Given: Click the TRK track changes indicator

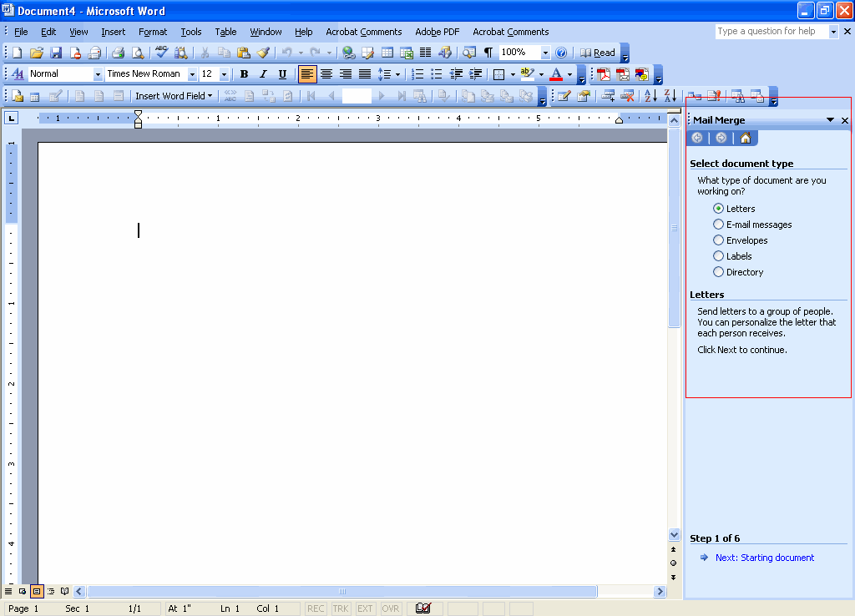Looking at the screenshot, I should point(341,608).
